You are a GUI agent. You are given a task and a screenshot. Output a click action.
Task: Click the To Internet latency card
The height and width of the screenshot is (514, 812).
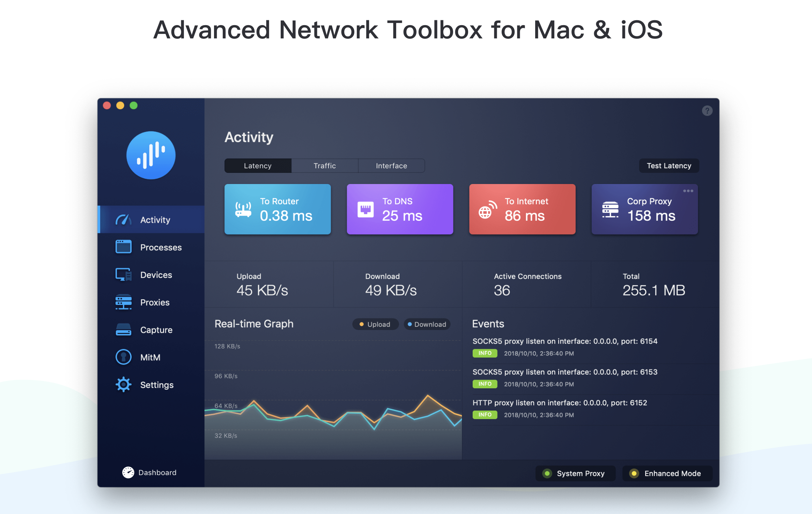tap(522, 209)
